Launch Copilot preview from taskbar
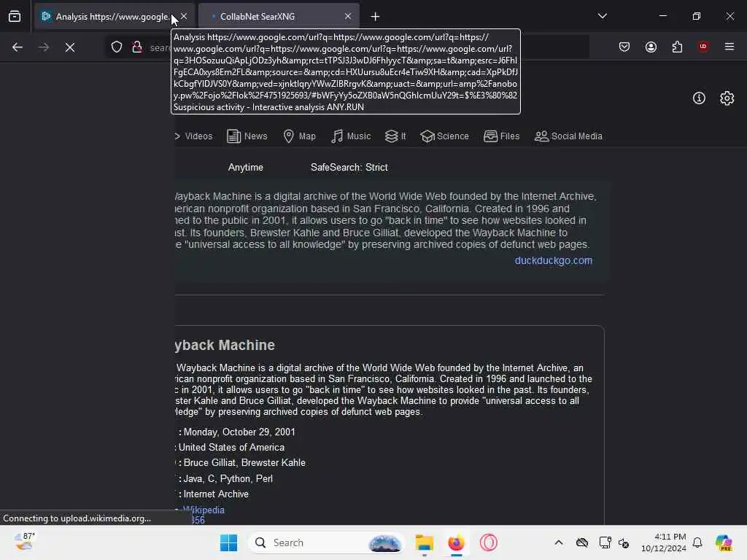The width and height of the screenshot is (747, 560). 724,542
